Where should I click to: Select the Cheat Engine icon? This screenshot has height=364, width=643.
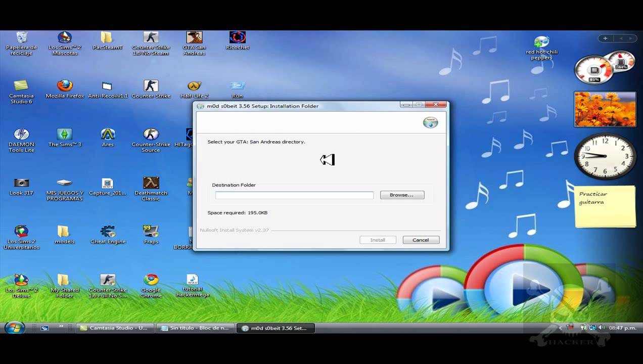108,235
